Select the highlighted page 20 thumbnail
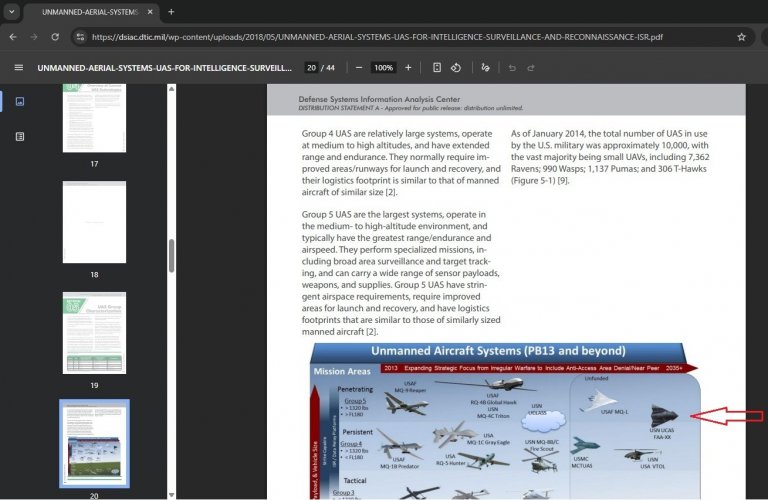 pos(94,443)
